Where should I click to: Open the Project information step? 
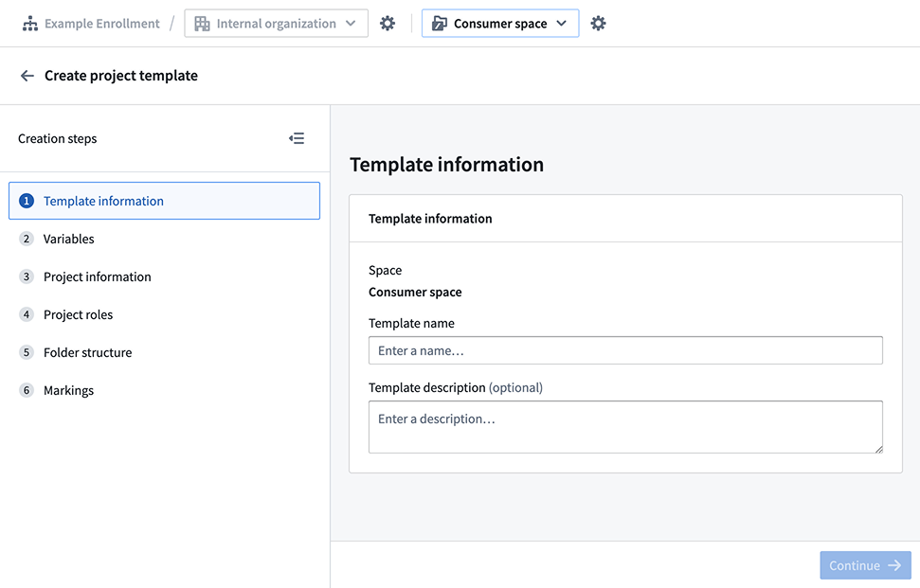point(98,276)
